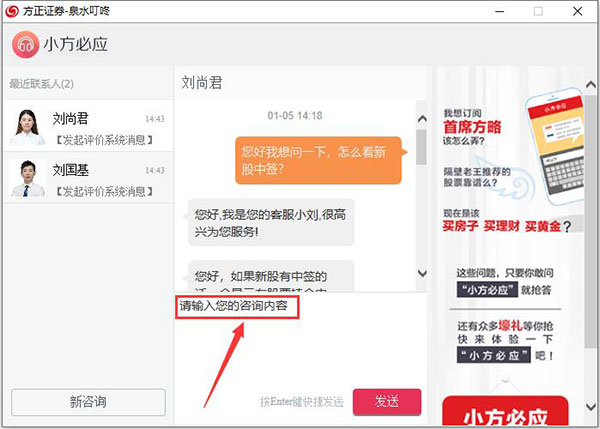
Task: Click the ad panel scrollbar thumb
Action: [591, 221]
